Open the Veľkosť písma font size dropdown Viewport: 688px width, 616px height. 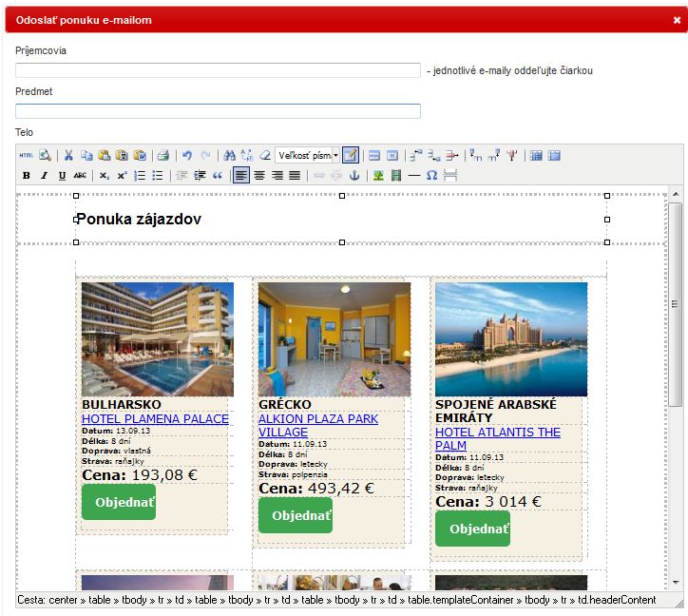click(308, 156)
